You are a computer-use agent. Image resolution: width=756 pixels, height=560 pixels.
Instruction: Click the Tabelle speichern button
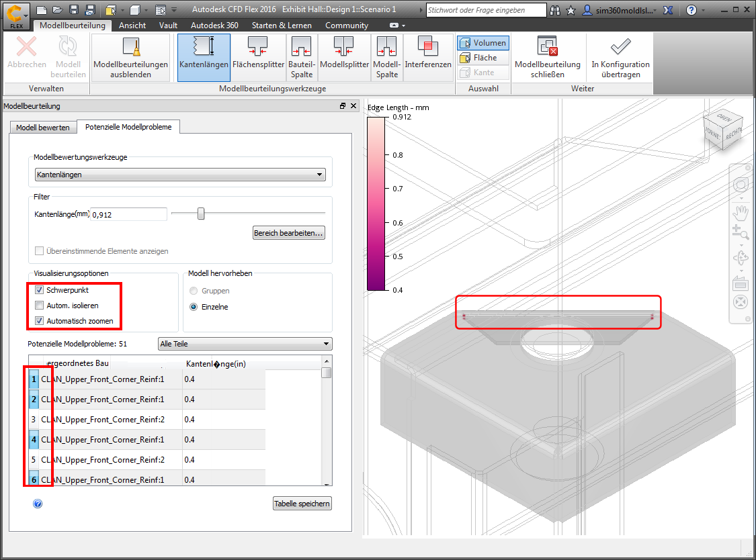coord(302,504)
